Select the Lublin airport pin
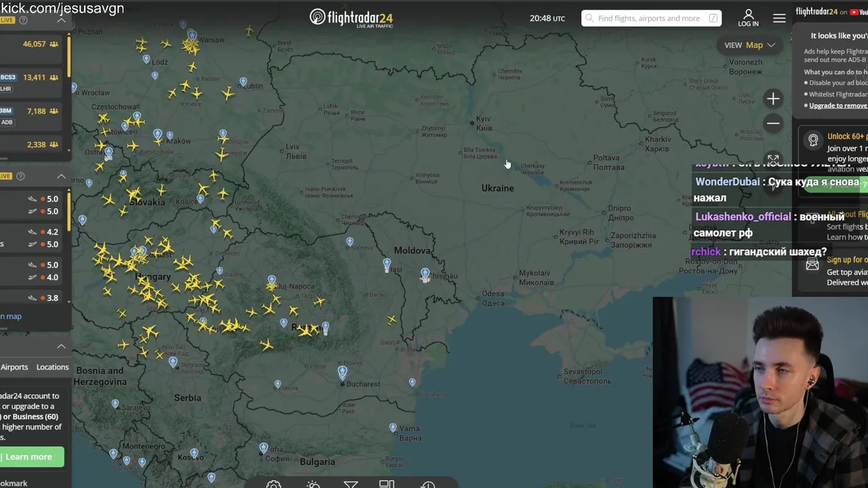This screenshot has height=488, width=868. pos(243,82)
